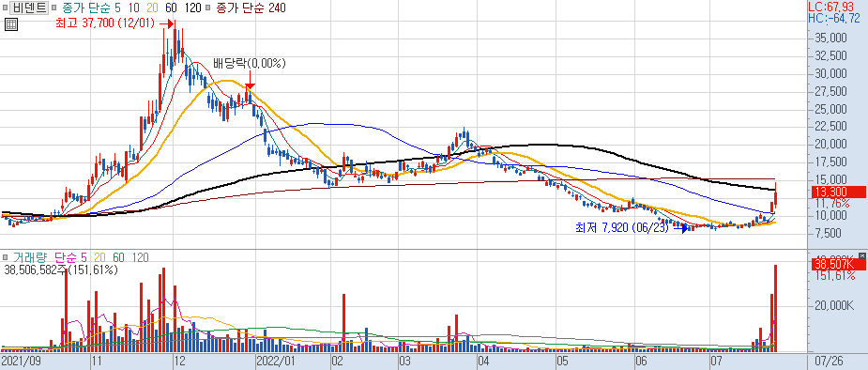Click the 07/26 date label
868x370 pixels.
point(829,362)
